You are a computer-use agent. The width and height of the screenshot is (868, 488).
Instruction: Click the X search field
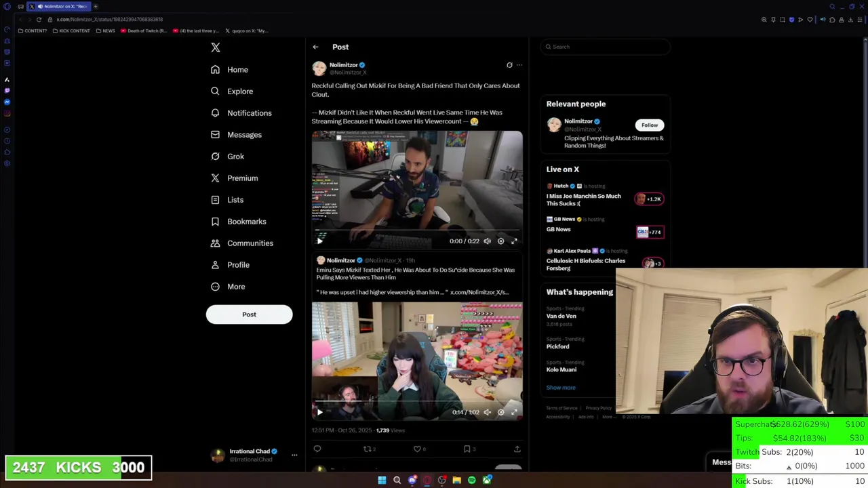click(x=606, y=47)
